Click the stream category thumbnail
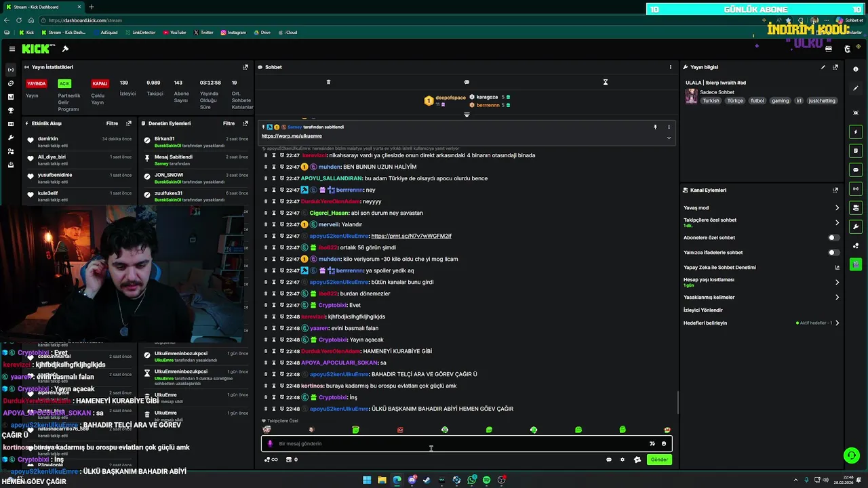Screen dimensions: 868x488 coord(691,96)
